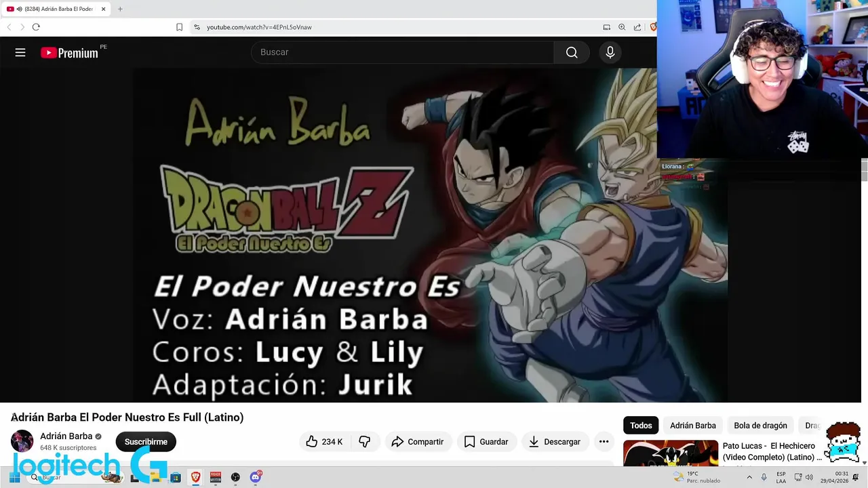Open the notifications bell in taskbar

pos(856,478)
